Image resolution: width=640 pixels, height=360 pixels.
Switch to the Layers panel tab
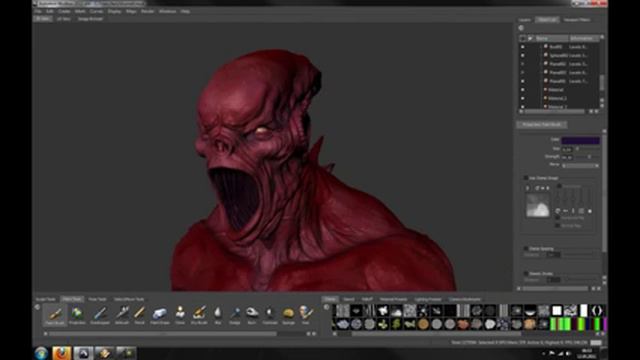524,20
